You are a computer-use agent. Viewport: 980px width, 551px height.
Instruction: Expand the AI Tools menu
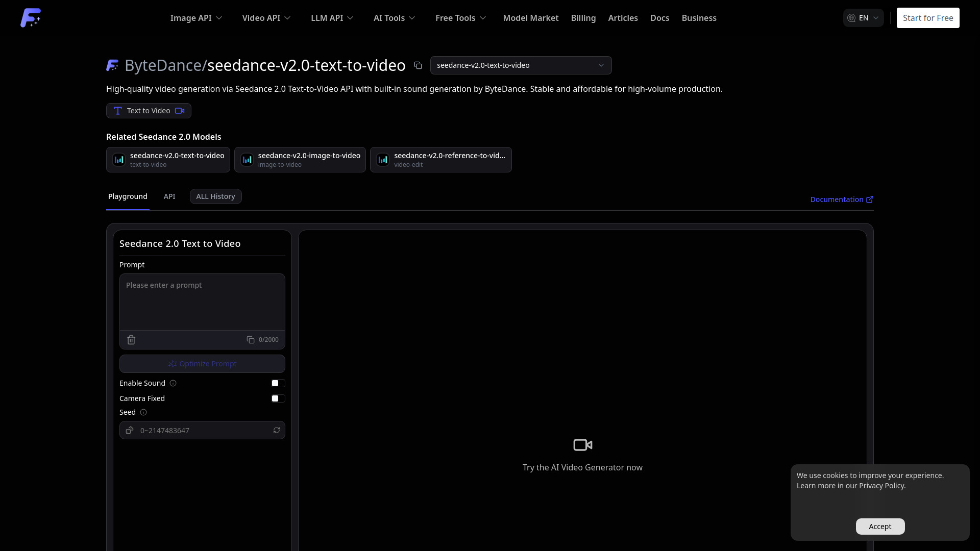(x=395, y=18)
